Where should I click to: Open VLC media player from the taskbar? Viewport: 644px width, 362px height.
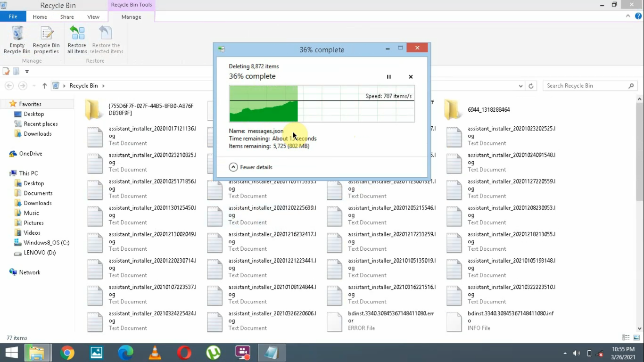(155, 352)
